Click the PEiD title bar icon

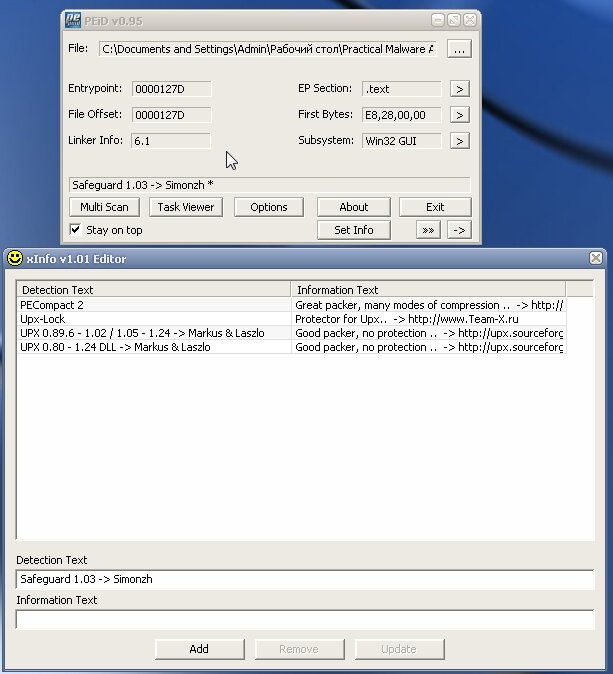73,20
